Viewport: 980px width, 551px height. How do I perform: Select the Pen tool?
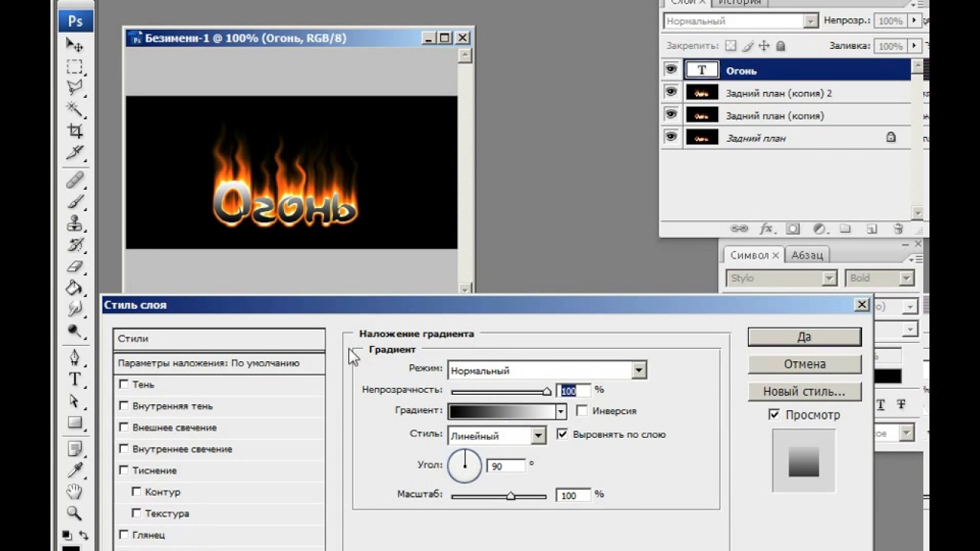pos(74,358)
